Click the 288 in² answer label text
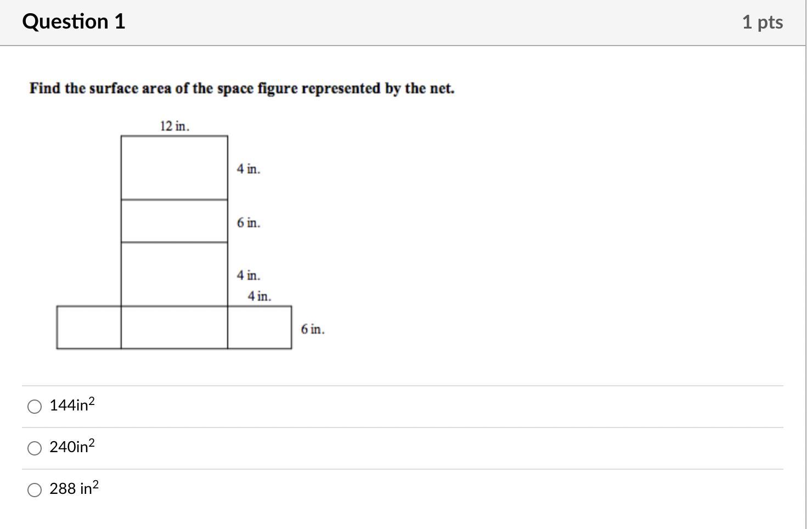812x529 pixels. coord(74,488)
